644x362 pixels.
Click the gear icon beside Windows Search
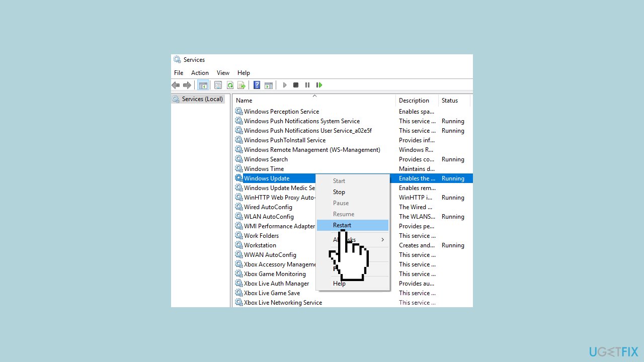pyautogui.click(x=239, y=159)
